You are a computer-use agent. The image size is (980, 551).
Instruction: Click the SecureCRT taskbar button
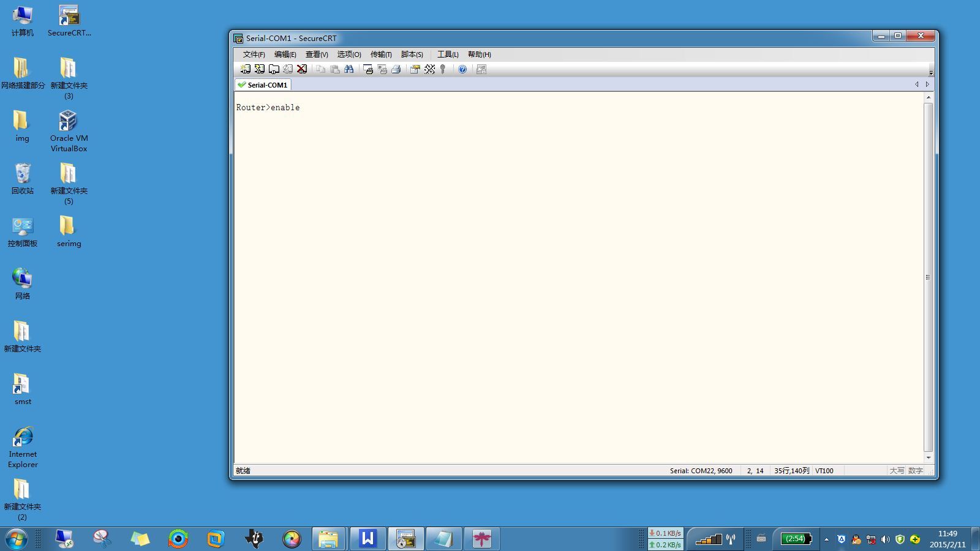point(405,539)
